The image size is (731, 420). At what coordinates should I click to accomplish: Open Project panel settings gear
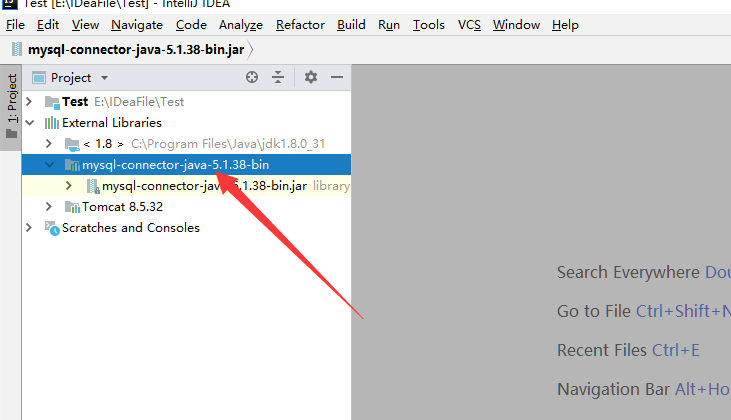pyautogui.click(x=311, y=77)
